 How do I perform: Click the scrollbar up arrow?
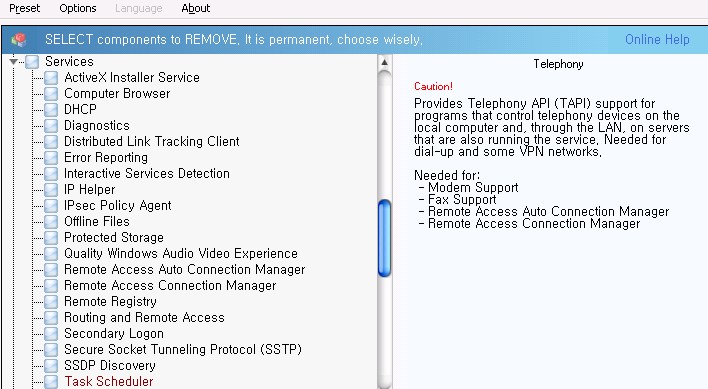click(384, 62)
